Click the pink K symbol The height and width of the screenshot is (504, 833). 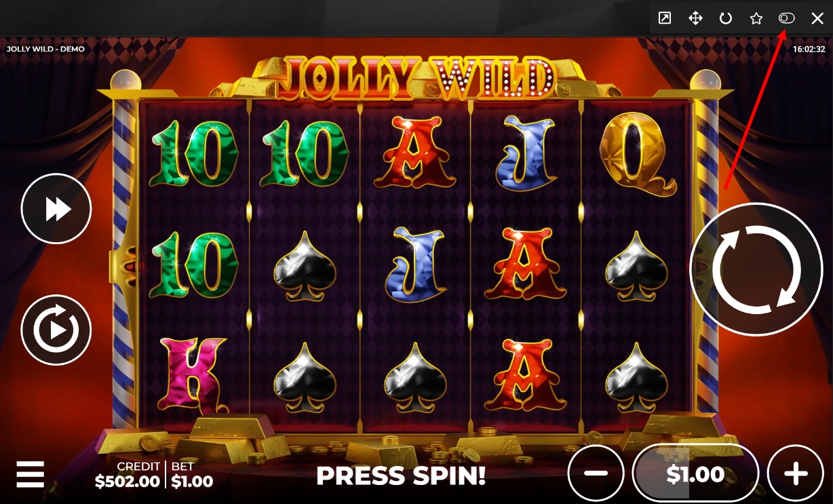click(193, 373)
